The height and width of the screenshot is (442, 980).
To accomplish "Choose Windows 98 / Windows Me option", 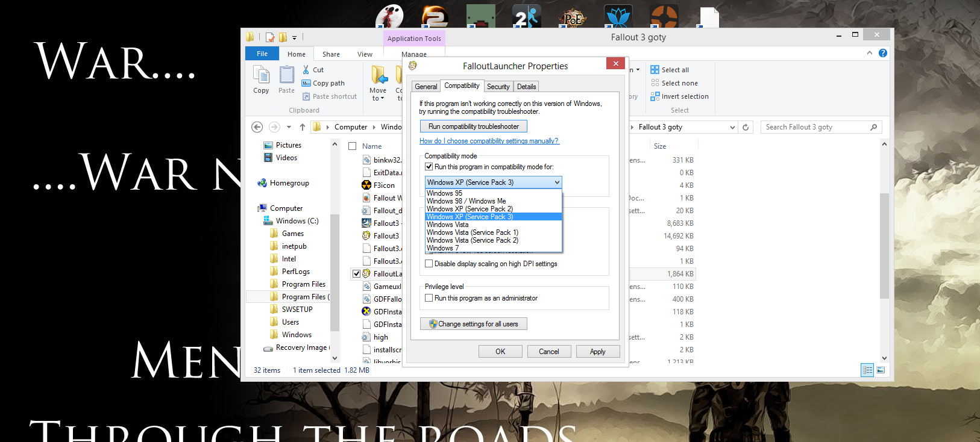I will point(494,201).
